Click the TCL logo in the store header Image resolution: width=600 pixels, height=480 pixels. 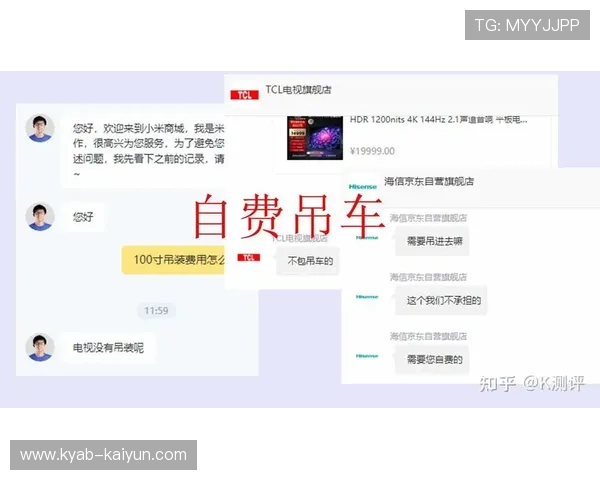coord(245,95)
